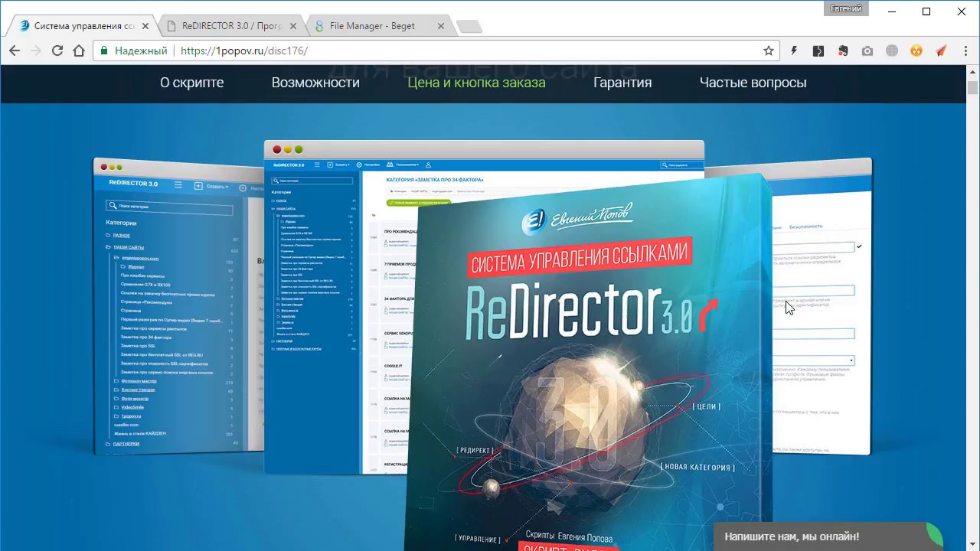Close the Система управления tab

pyautogui.click(x=145, y=26)
